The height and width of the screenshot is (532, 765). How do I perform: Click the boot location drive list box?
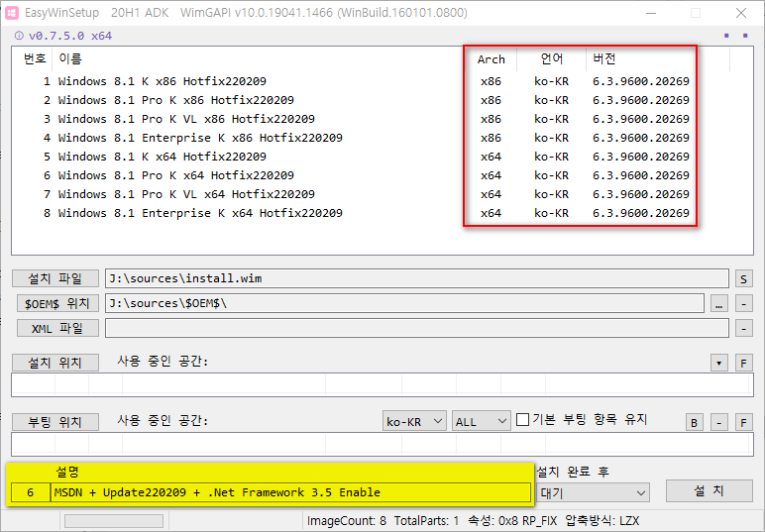(x=382, y=445)
